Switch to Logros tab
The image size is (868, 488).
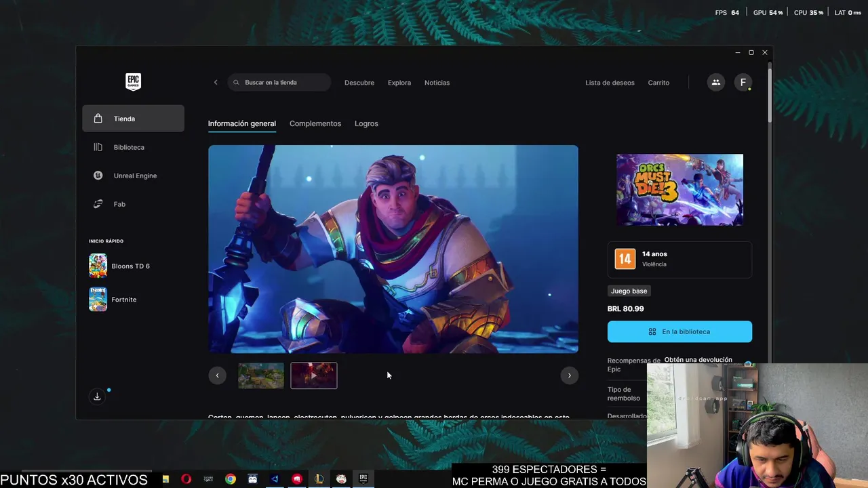coord(366,123)
